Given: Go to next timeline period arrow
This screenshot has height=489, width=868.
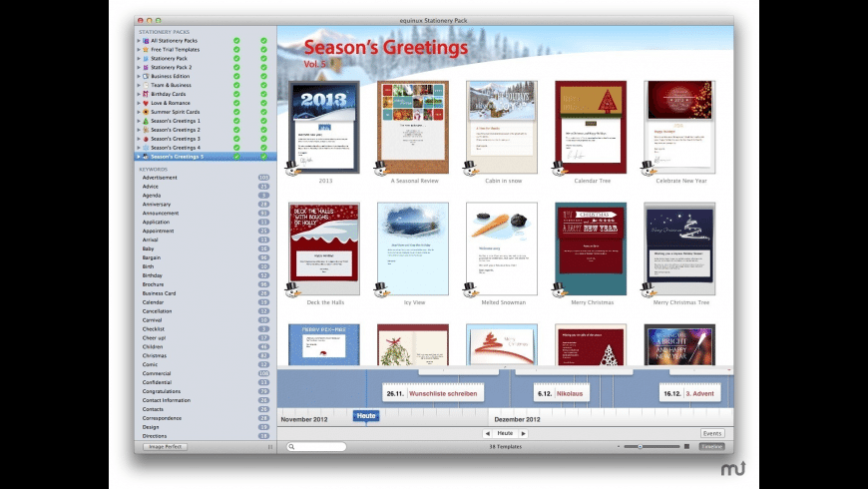Looking at the screenshot, I should point(523,434).
